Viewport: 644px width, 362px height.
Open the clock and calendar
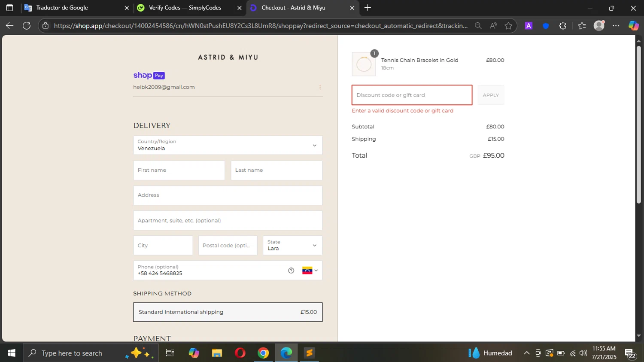tap(604, 353)
